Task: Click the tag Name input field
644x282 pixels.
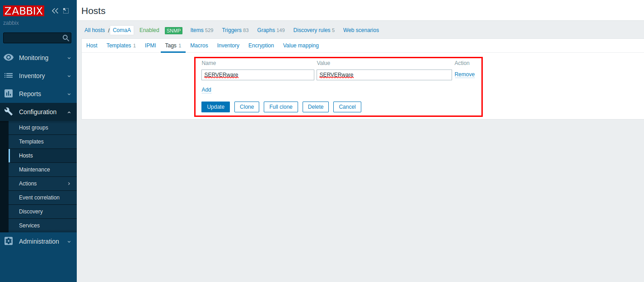Action: tap(257, 74)
